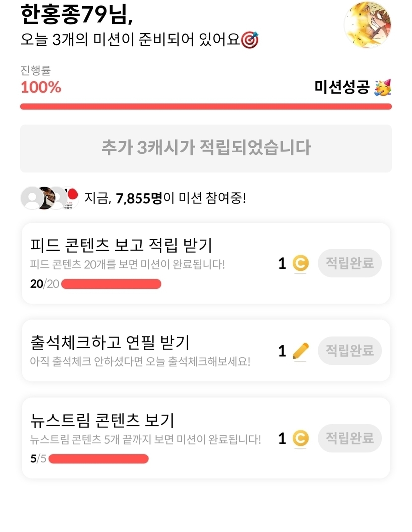Click the pencil reward icon
Screen dimensions: 412x532
[300, 351]
